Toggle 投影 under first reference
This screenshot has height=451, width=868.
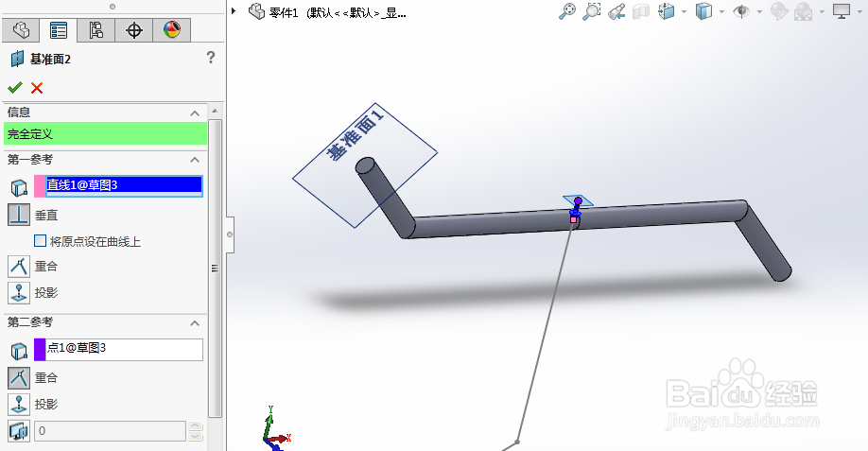[19, 293]
